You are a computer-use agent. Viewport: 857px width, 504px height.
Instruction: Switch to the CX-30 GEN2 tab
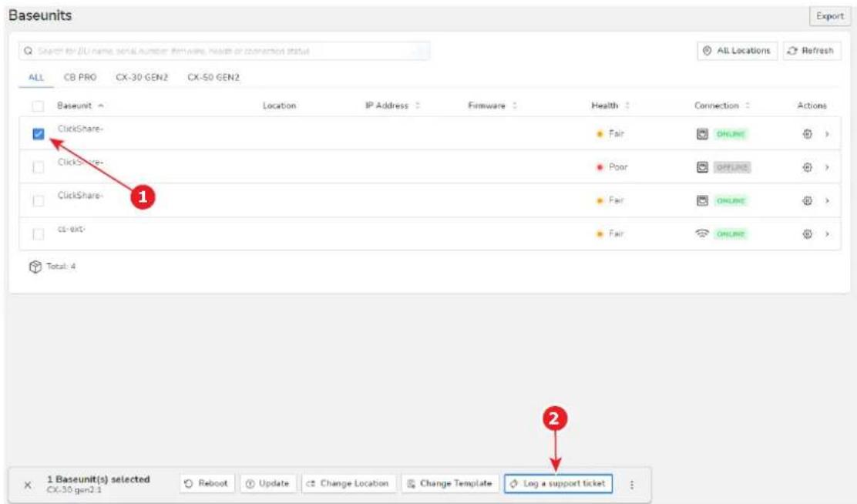[142, 77]
